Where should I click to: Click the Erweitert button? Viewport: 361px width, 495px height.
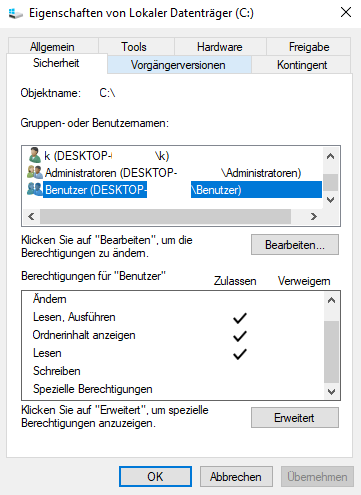pos(295,417)
